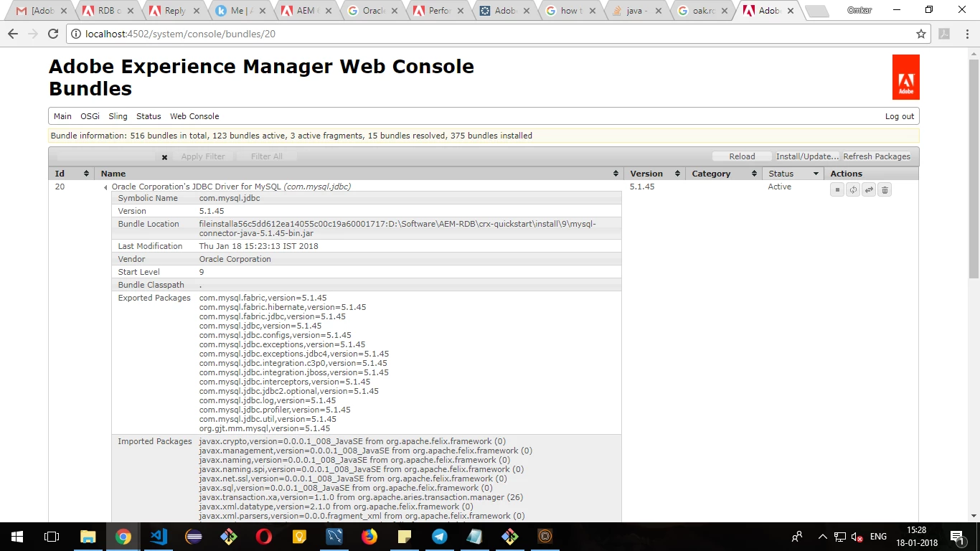
Task: Open the Windows Start menu
Action: (x=17, y=536)
